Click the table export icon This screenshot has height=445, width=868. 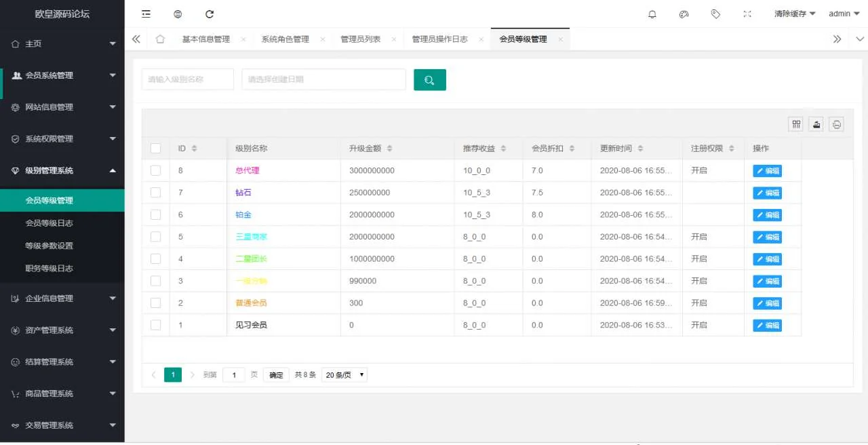click(816, 124)
